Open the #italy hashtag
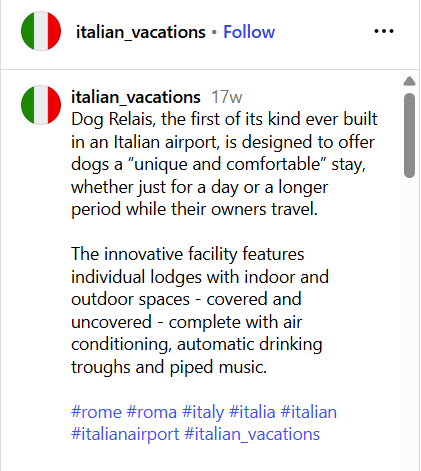421x471 pixels. pyautogui.click(x=203, y=412)
